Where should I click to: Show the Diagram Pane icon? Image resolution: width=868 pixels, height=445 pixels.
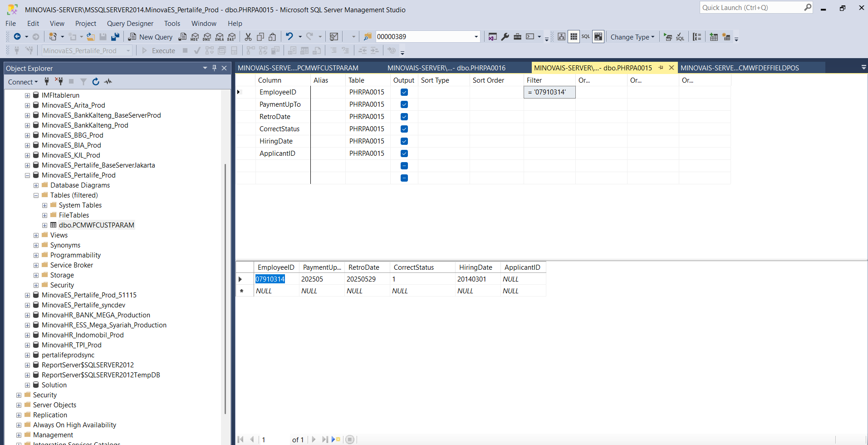point(561,37)
